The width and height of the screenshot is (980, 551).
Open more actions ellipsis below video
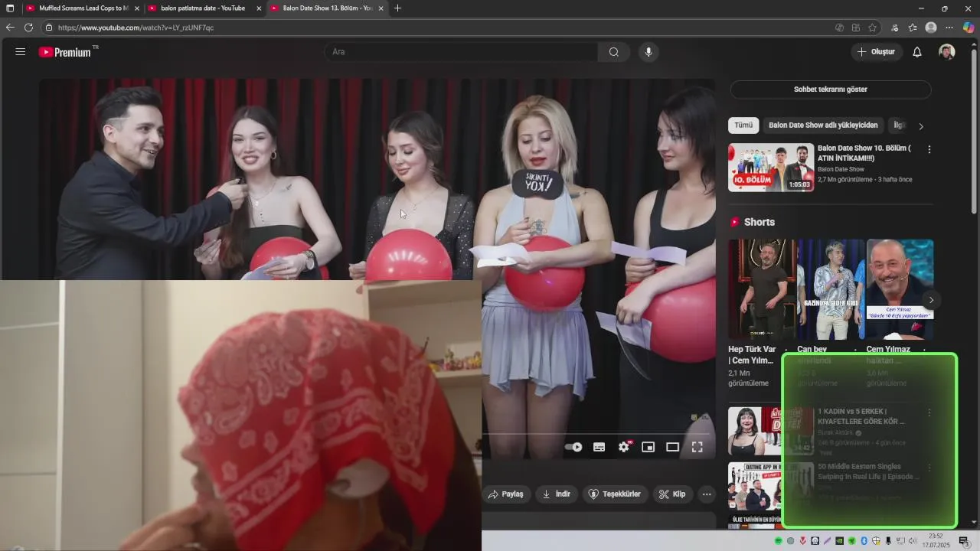pos(707,494)
